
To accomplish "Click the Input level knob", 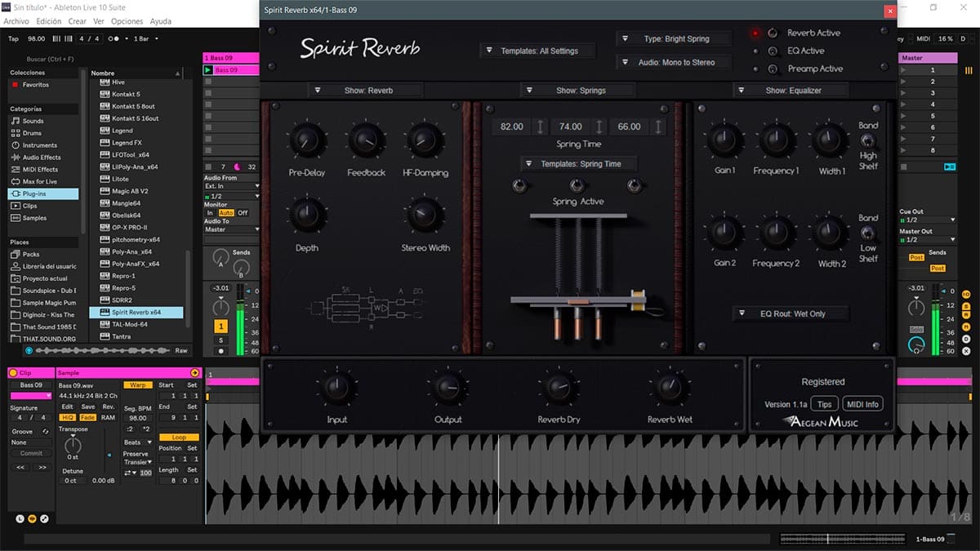I will pos(336,387).
